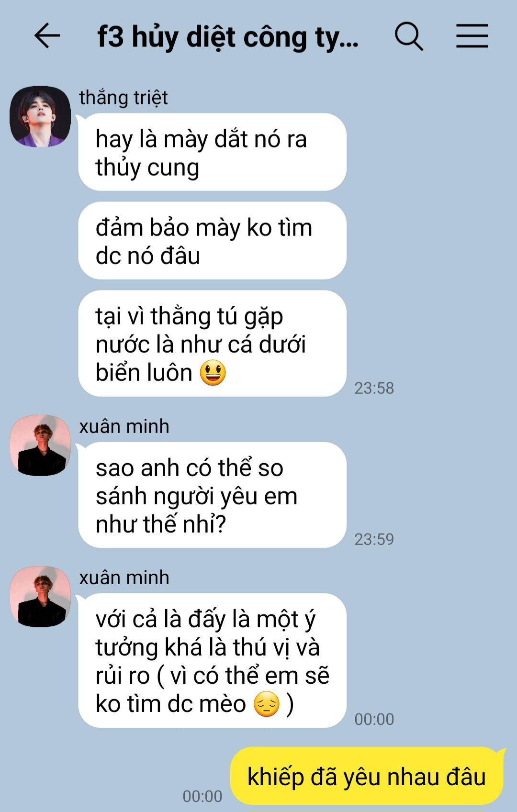Tap the sender name thắng triệt
The width and height of the screenshot is (517, 812).
click(124, 98)
